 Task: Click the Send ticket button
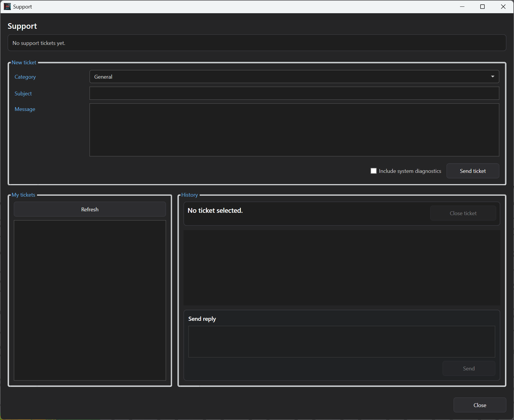coord(473,171)
